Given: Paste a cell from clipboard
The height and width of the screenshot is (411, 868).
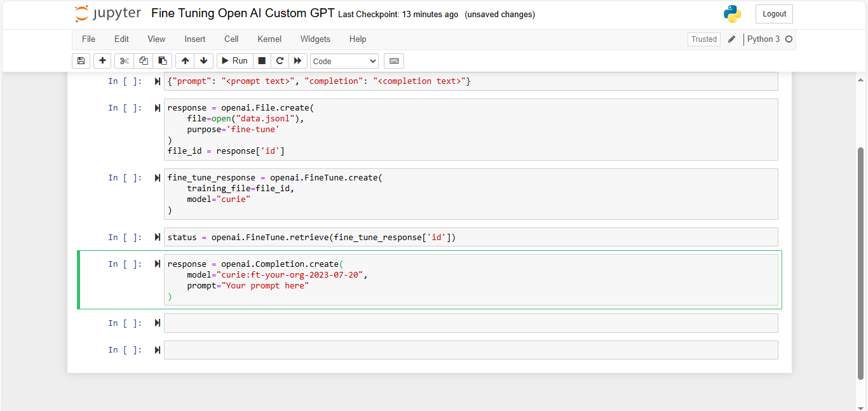Looking at the screenshot, I should [162, 60].
